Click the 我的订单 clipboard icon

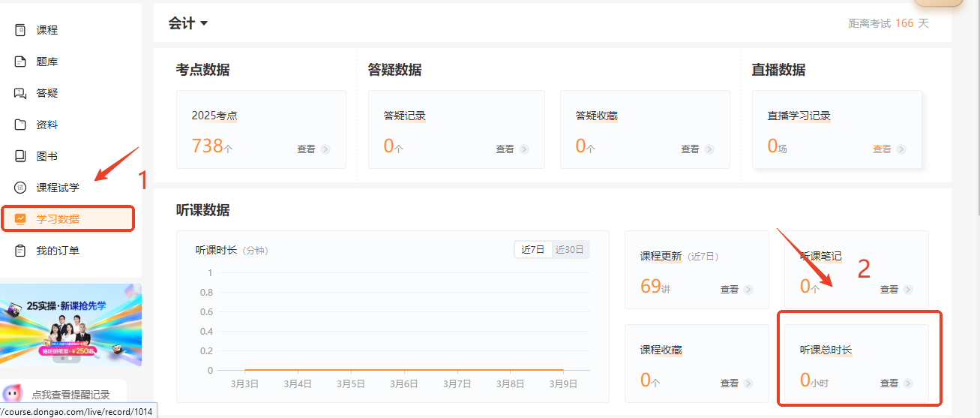click(x=20, y=251)
